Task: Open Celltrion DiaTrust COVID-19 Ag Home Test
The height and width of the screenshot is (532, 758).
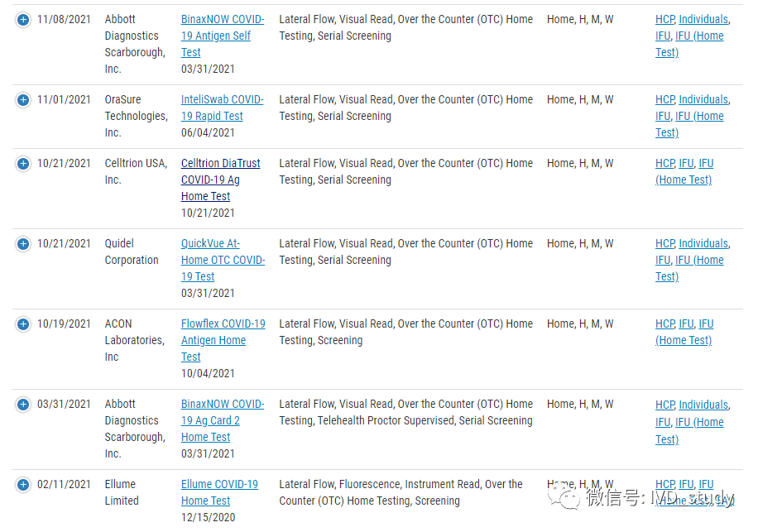Action: click(220, 180)
